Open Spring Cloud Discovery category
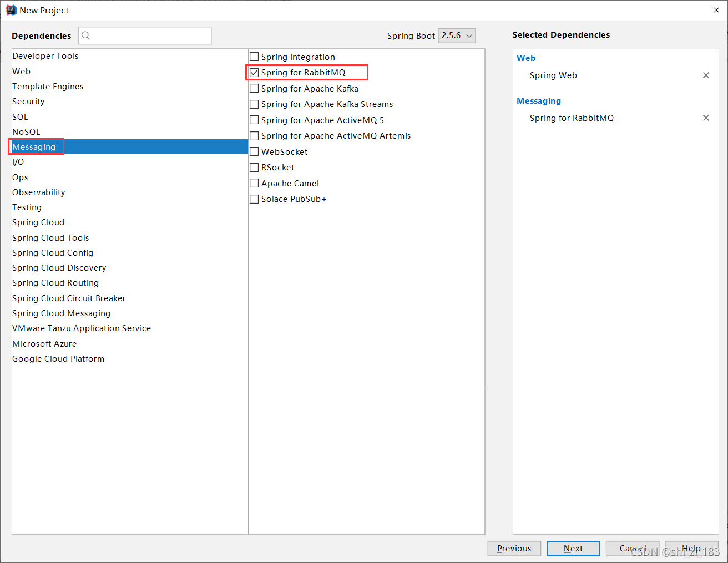This screenshot has height=563, width=728. point(130,268)
